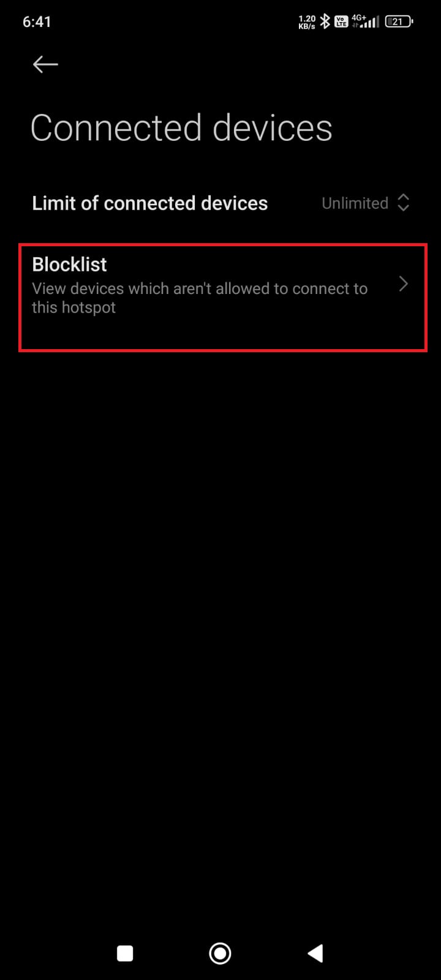Go home using the circle navigation button
Viewport: 441px width, 980px height.
(x=220, y=953)
